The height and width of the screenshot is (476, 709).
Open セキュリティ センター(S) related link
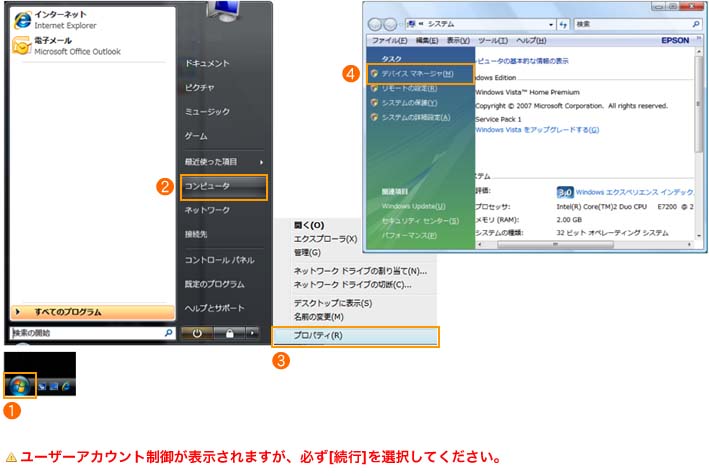420,221
